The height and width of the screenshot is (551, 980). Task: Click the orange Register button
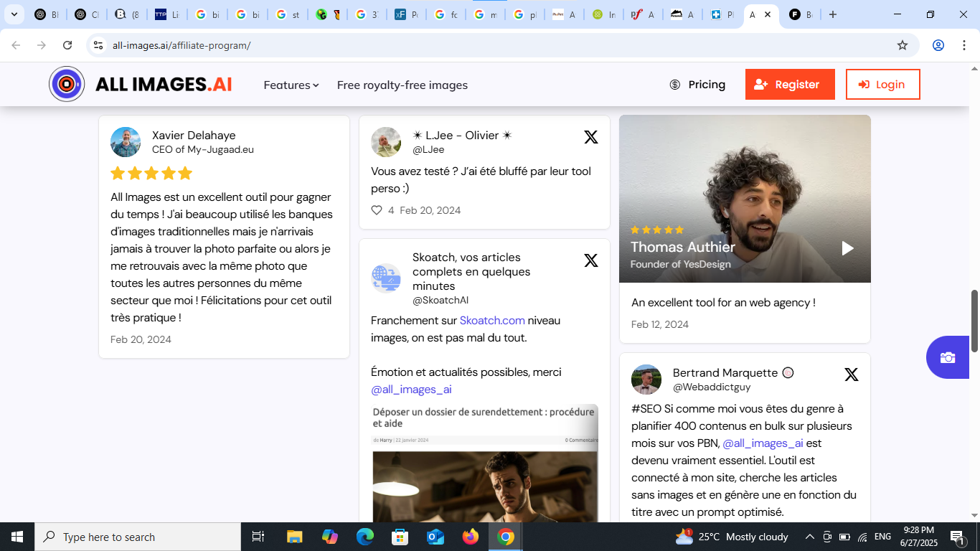(790, 85)
